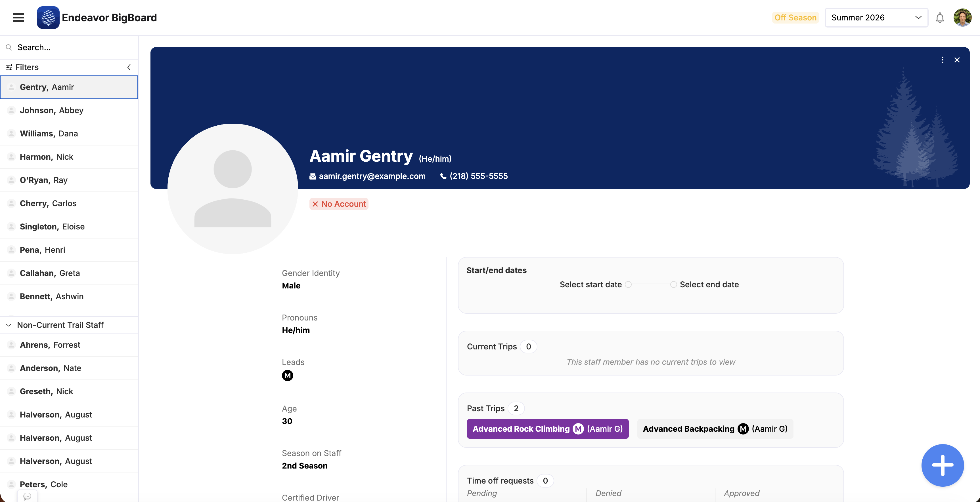Click the Off Season status badge
Screen dimensions: 980x502
click(x=795, y=18)
